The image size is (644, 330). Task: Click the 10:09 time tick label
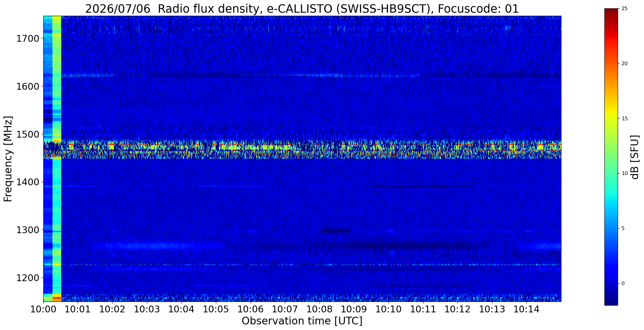[354, 309]
